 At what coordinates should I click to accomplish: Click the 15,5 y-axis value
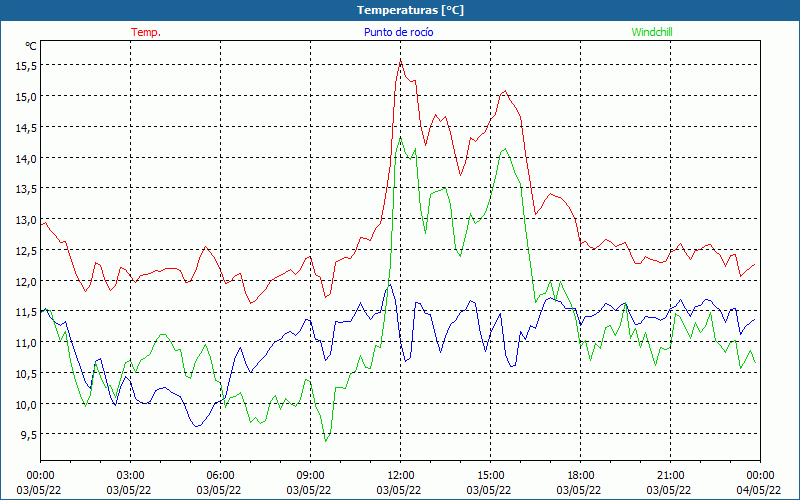tap(26, 66)
